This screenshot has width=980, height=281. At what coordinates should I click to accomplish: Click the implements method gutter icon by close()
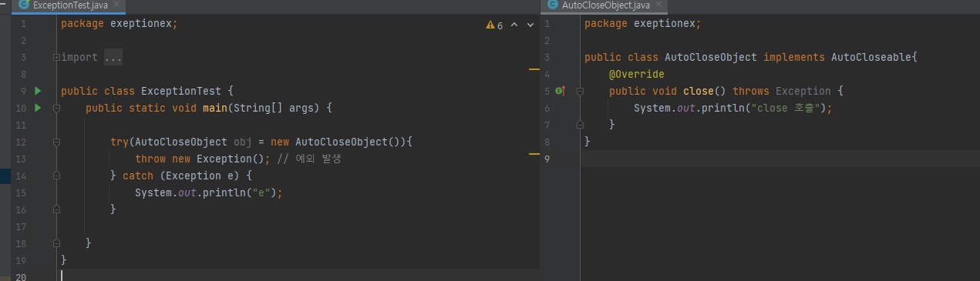pos(561,91)
